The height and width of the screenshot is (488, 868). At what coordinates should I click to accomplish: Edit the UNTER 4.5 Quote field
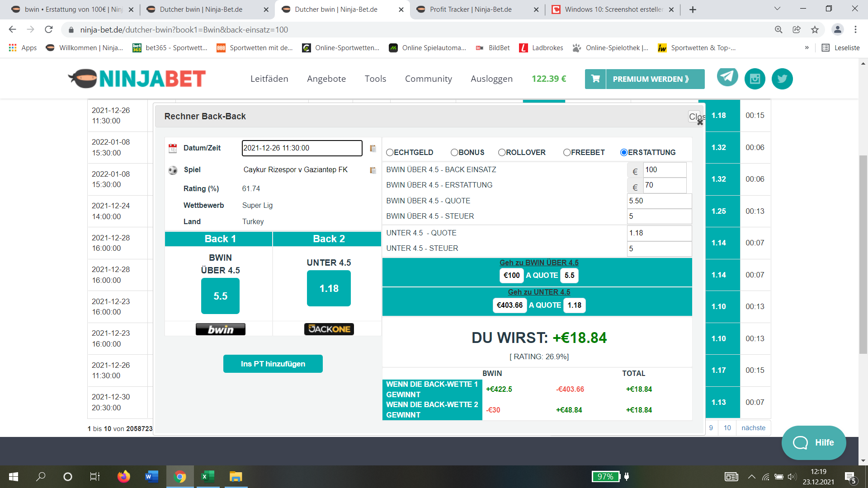[x=660, y=233]
